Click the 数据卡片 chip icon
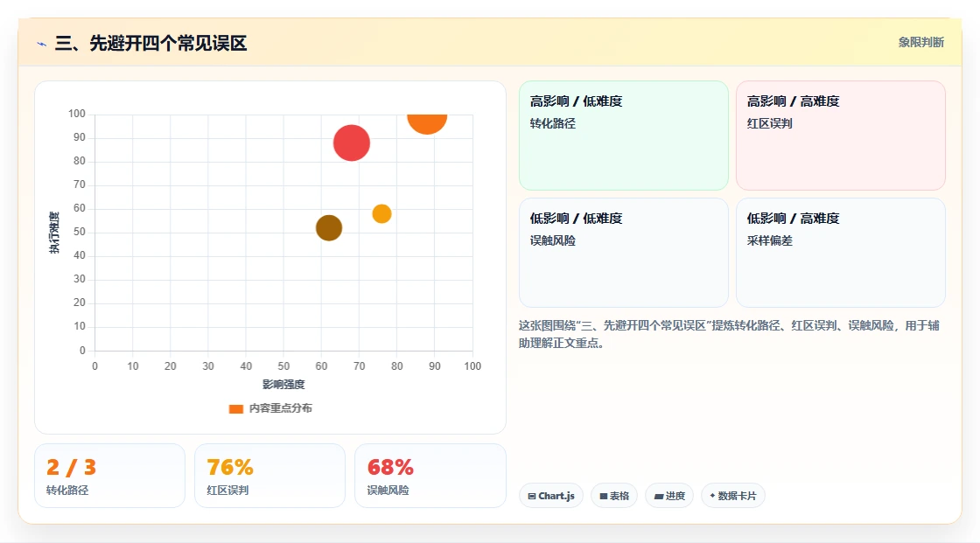This screenshot has width=980, height=543. click(712, 496)
